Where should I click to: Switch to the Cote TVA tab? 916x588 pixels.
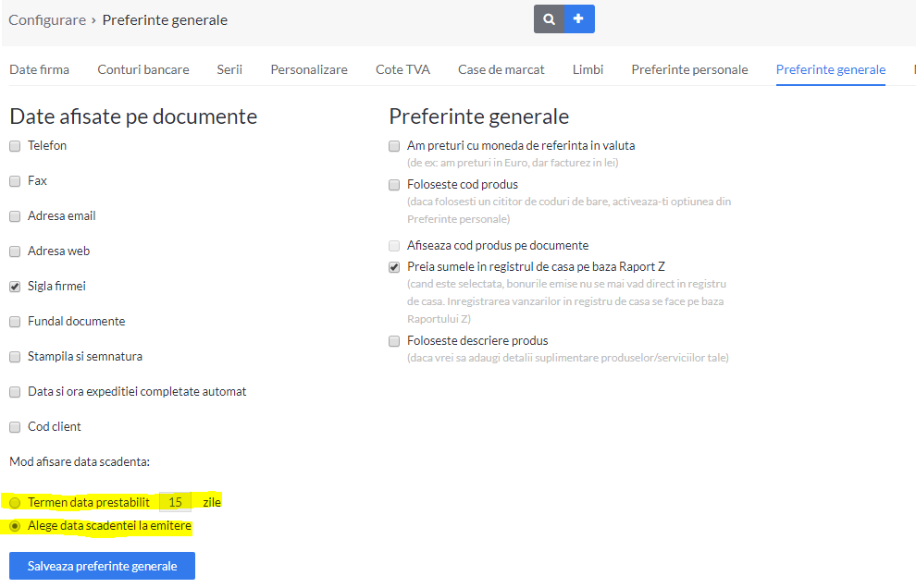pos(402,69)
